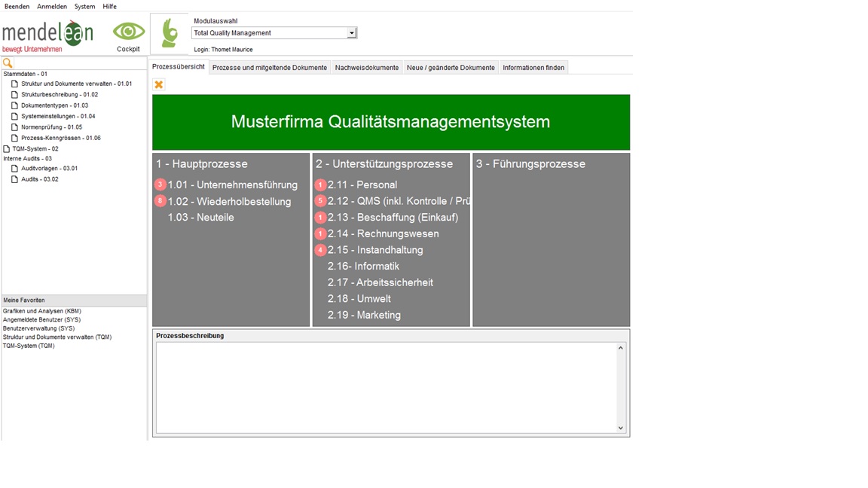This screenshot has height=488, width=868.
Task: Click document icon of Audits - 03.02
Action: click(14, 179)
